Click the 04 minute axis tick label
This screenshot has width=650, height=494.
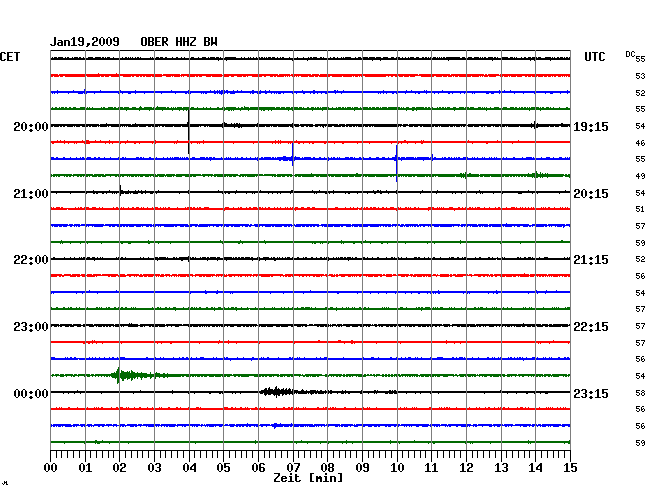coord(189,467)
